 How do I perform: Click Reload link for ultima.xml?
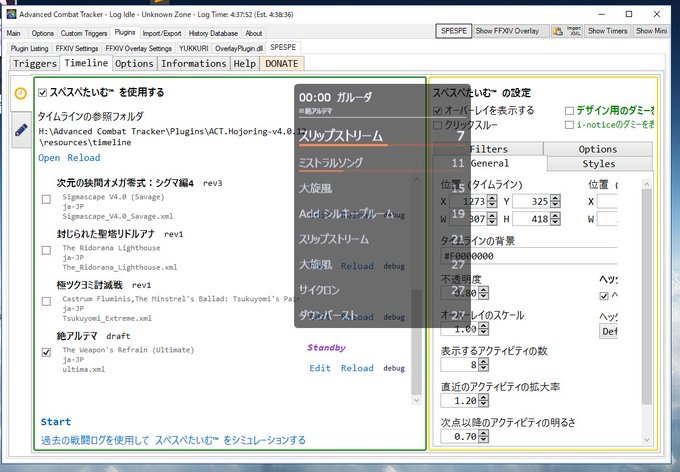point(357,368)
